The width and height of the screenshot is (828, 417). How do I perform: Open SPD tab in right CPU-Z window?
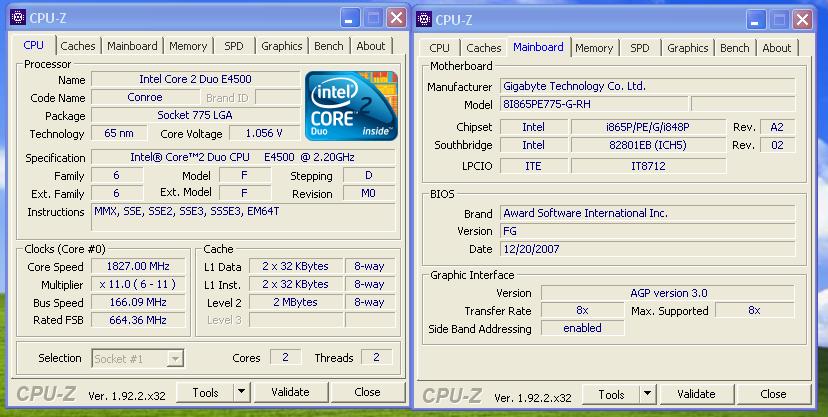[x=639, y=48]
